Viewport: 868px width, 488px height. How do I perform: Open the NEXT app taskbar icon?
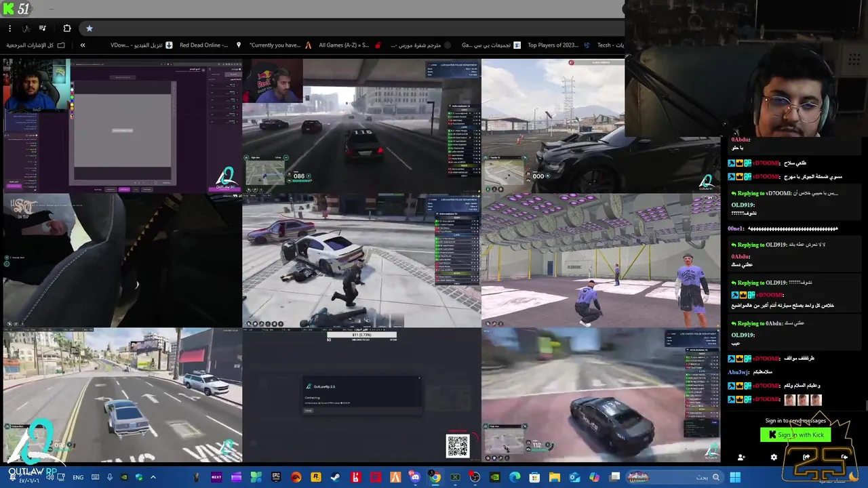tap(216, 477)
